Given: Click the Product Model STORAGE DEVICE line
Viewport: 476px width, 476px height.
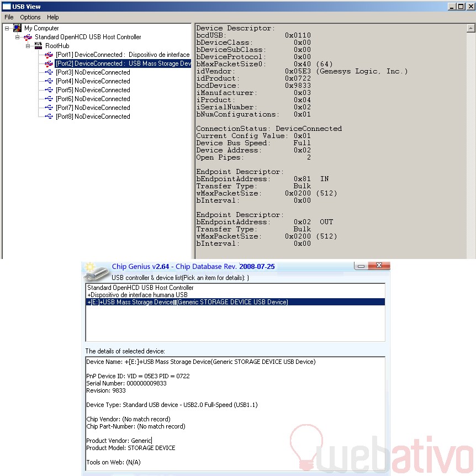Looking at the screenshot, I should [x=131, y=448].
